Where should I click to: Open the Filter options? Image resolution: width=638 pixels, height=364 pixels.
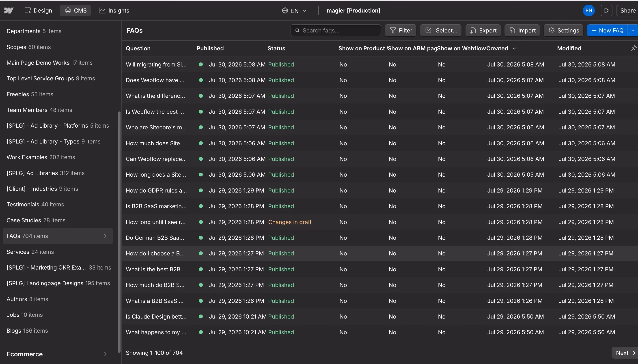coord(401,30)
